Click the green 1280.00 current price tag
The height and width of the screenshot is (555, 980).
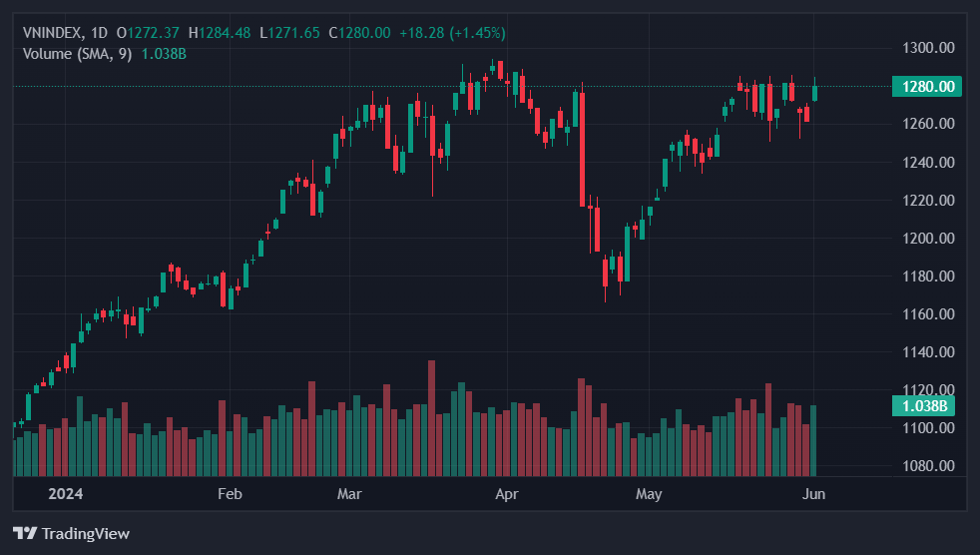[x=928, y=87]
